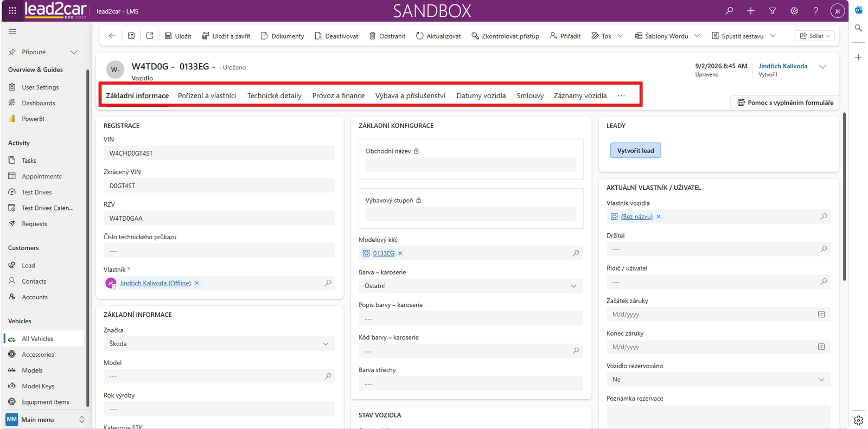868x429 pixels.
Task: Open the 0133EG model key link
Action: point(384,253)
